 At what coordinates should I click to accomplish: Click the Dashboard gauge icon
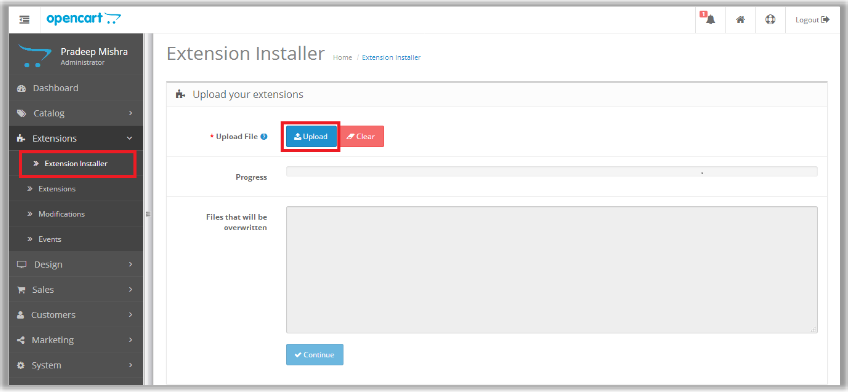pyautogui.click(x=21, y=88)
